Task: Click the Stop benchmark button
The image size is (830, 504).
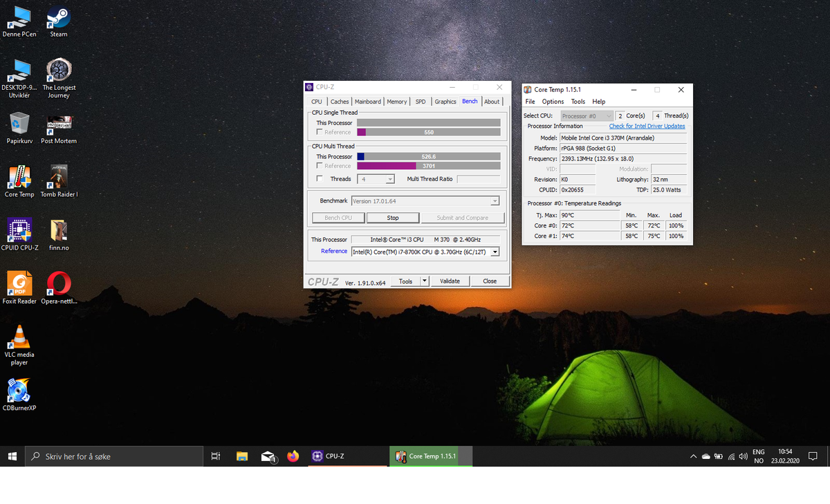Action: (x=393, y=218)
